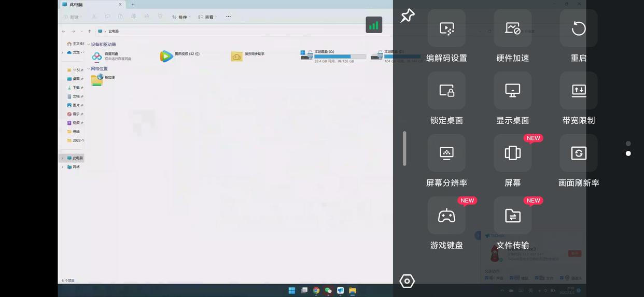Select 主文件夹 in sidebar
The image size is (644, 297).
pos(76,44)
